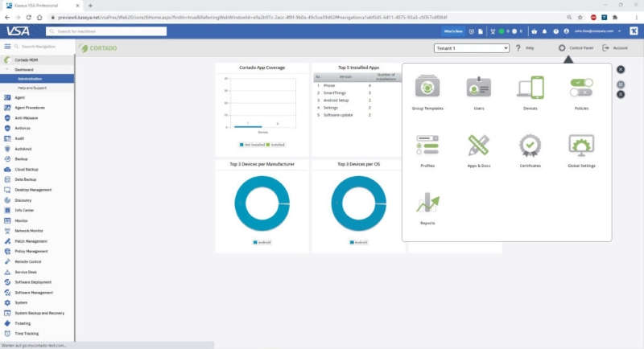Viewport: 644px width, 349px height.
Task: Open the Devices icon
Action: (530, 87)
